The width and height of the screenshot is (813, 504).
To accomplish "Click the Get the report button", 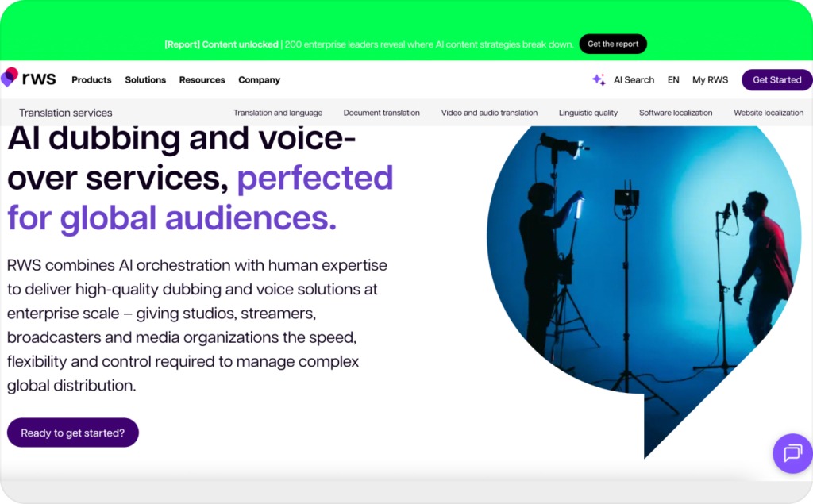I will point(613,44).
